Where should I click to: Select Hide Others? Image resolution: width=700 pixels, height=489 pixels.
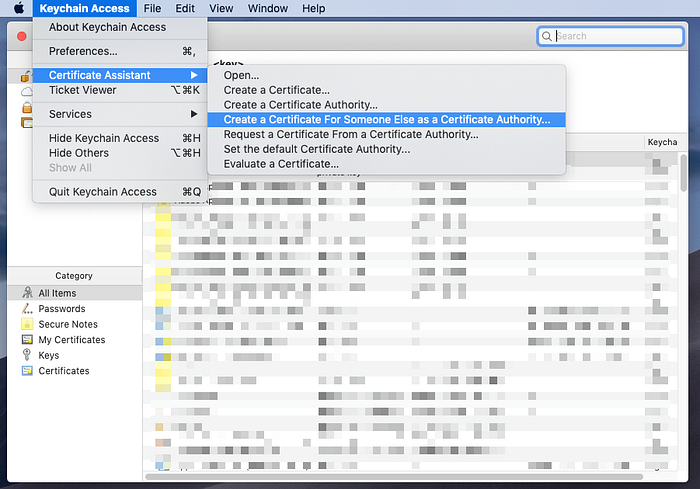(x=120, y=153)
